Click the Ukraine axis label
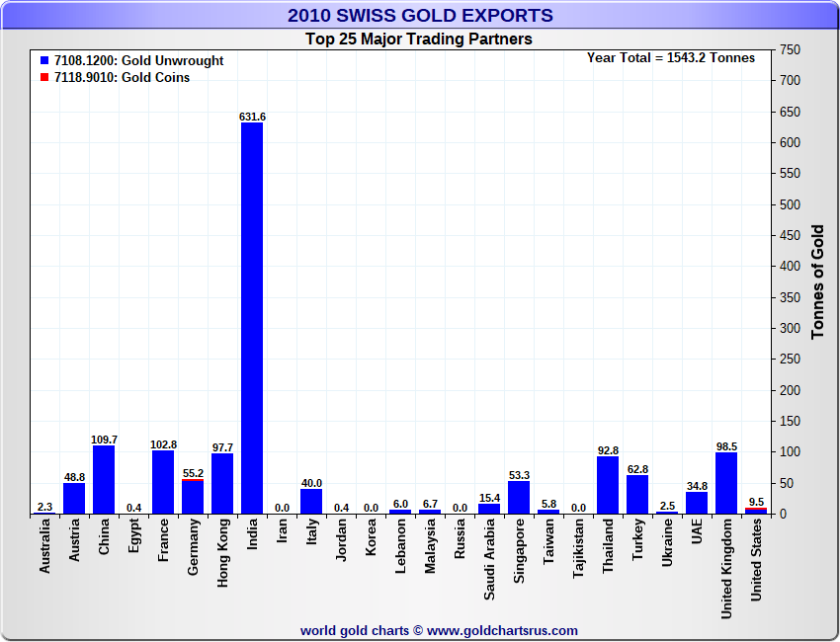The height and width of the screenshot is (642, 840). [667, 542]
